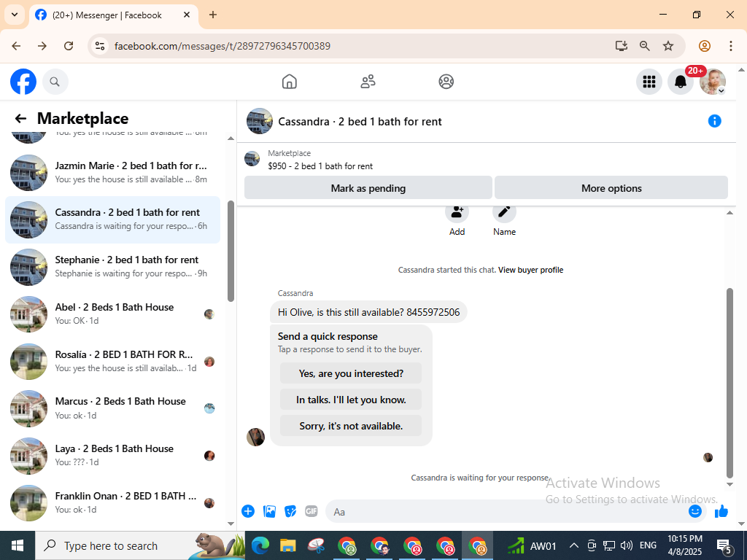Go to the Home feed icon

[x=289, y=82]
